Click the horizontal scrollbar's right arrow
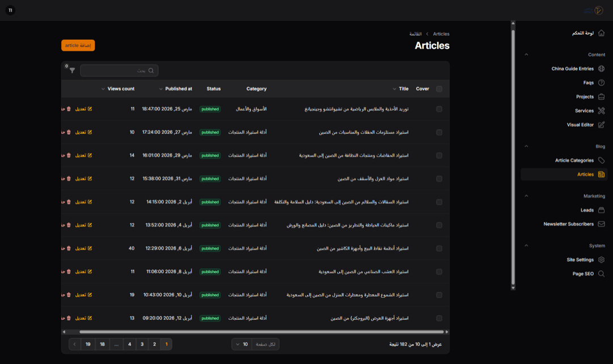Image resolution: width=613 pixels, height=364 pixels. click(x=447, y=332)
